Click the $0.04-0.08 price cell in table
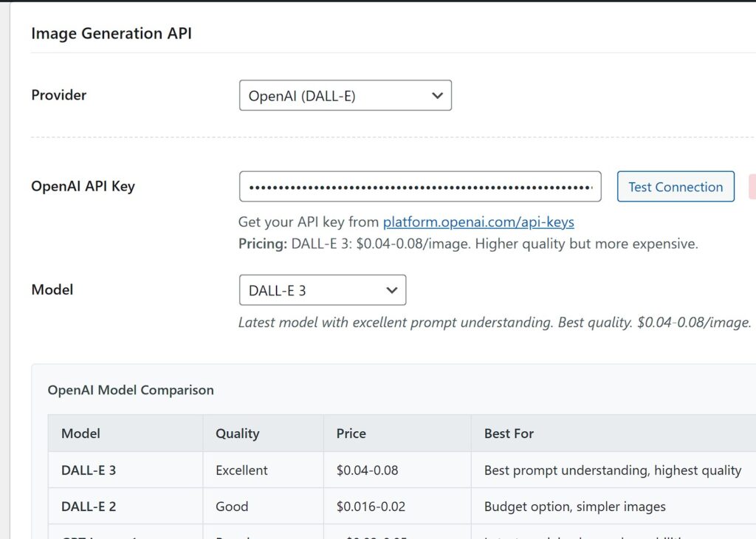The height and width of the screenshot is (539, 756). tap(367, 470)
